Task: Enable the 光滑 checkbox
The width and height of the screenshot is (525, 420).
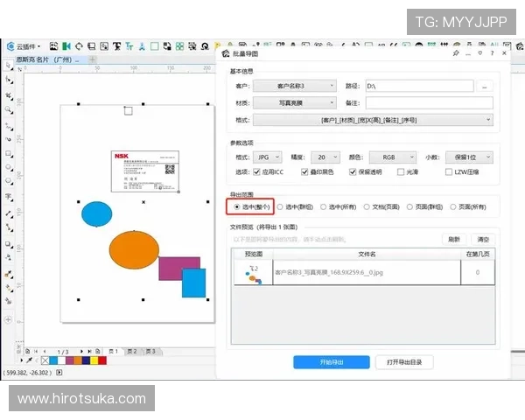Action: point(401,171)
